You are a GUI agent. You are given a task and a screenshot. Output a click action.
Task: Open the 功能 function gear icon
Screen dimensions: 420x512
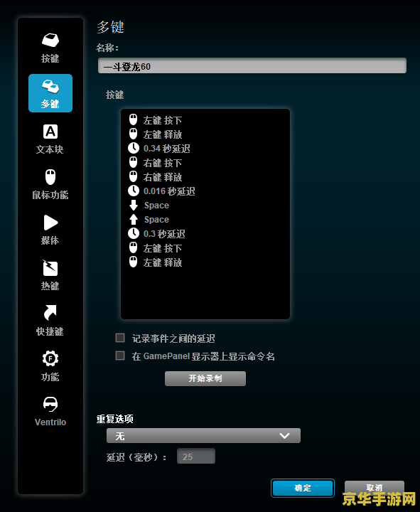tap(50, 358)
